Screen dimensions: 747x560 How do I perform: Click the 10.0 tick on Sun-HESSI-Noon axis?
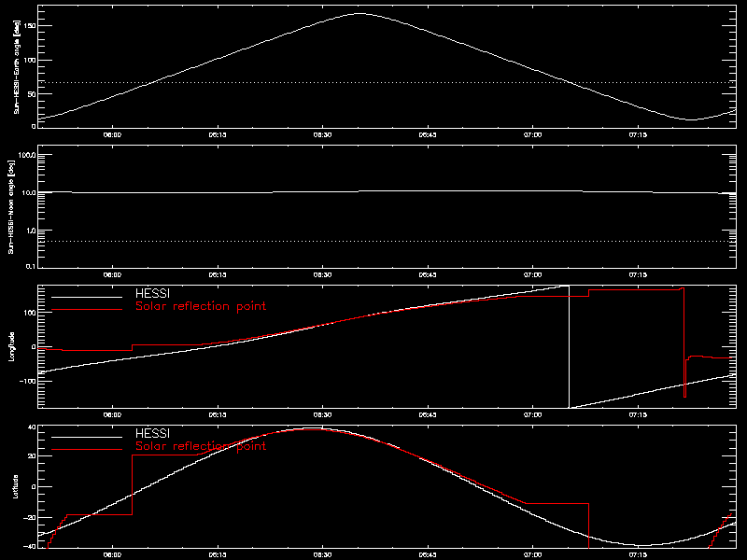pyautogui.click(x=29, y=192)
